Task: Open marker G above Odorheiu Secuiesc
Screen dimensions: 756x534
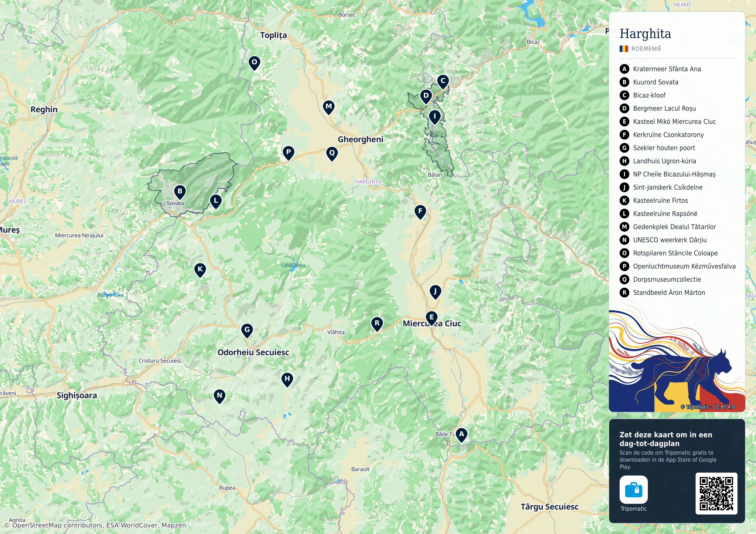Action: [247, 331]
